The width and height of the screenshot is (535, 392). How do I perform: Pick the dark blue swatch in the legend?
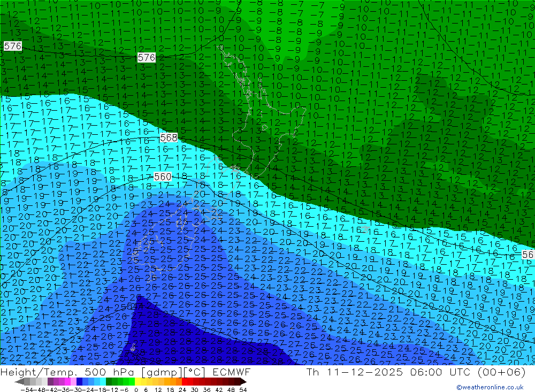point(80,382)
